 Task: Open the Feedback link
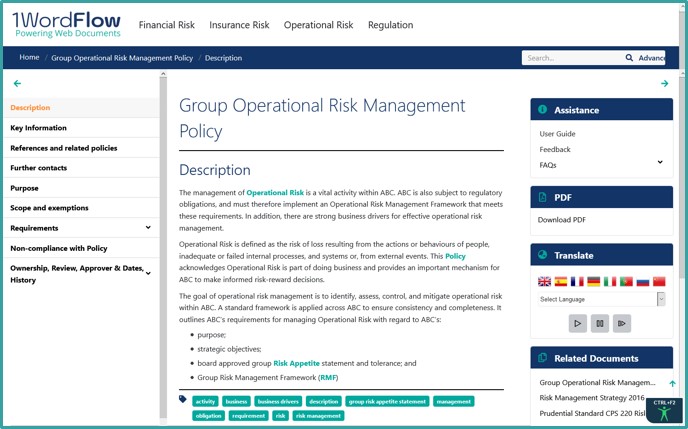coord(555,149)
